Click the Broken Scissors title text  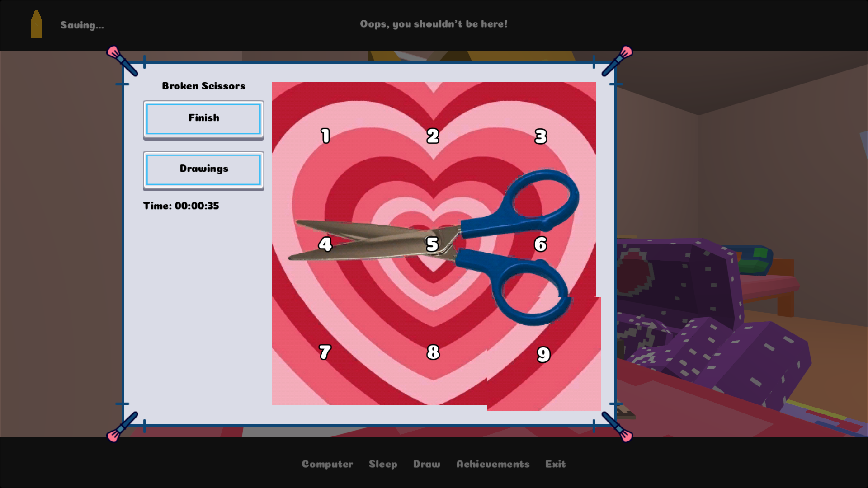click(x=203, y=86)
